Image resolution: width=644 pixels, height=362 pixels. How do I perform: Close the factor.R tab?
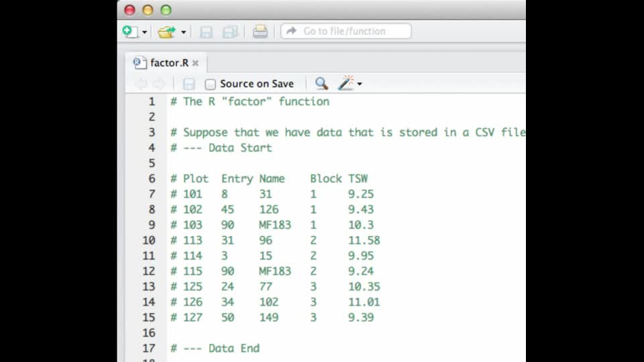[195, 63]
